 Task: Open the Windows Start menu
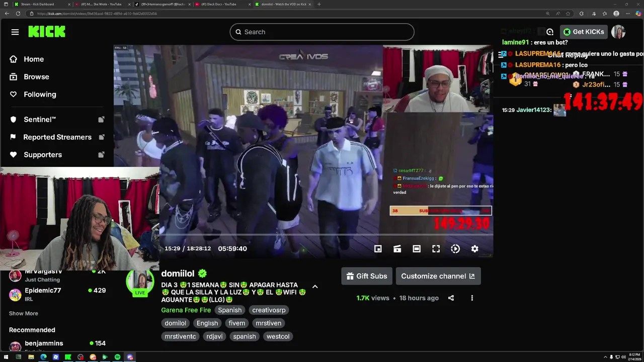[x=6, y=357]
